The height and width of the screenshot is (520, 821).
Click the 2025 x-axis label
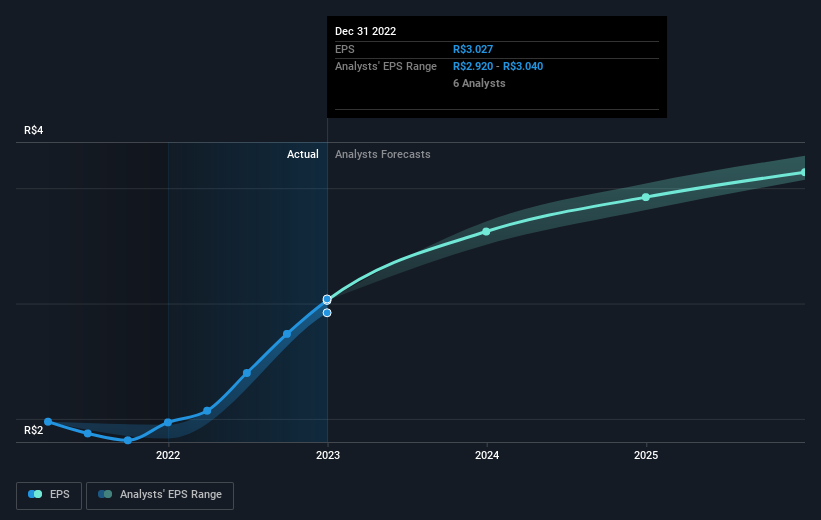click(646, 456)
